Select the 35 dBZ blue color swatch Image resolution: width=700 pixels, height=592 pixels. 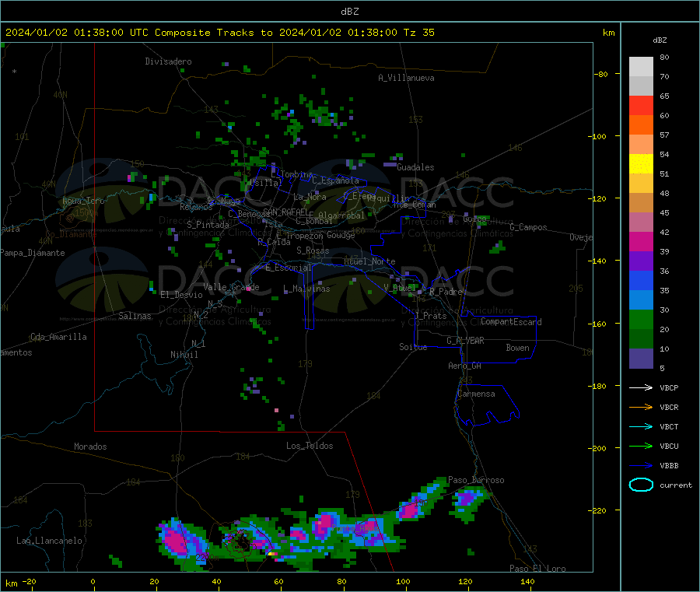pos(641,280)
